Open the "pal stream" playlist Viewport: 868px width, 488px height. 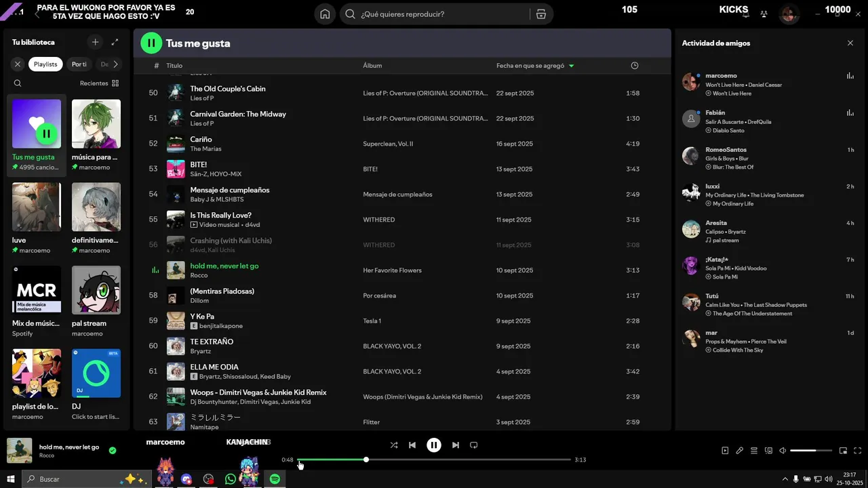coord(96,290)
